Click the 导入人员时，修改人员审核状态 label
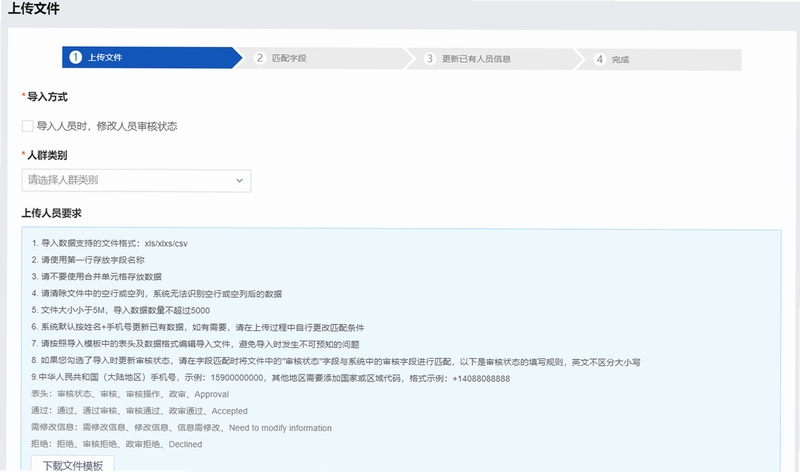The width and height of the screenshot is (800, 472). tap(107, 126)
